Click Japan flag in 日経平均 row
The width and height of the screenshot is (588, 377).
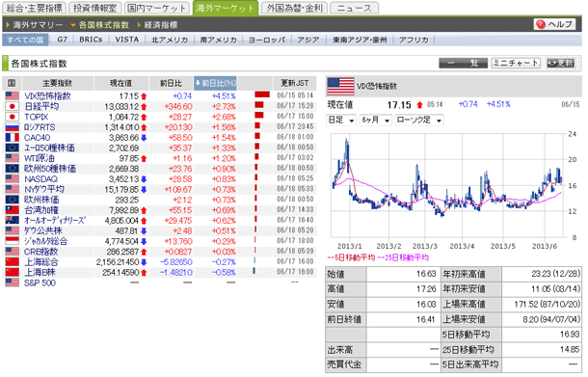click(12, 106)
